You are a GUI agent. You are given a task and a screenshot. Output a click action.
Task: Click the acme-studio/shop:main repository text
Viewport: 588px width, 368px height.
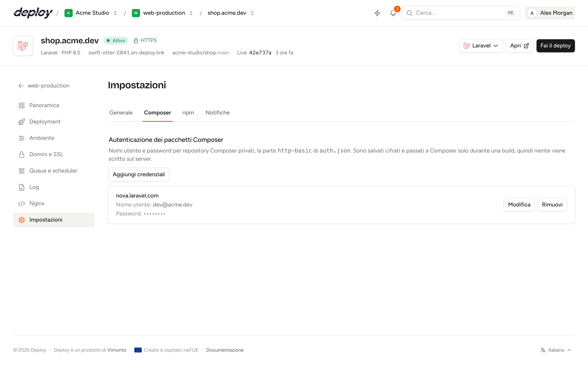[x=201, y=53]
